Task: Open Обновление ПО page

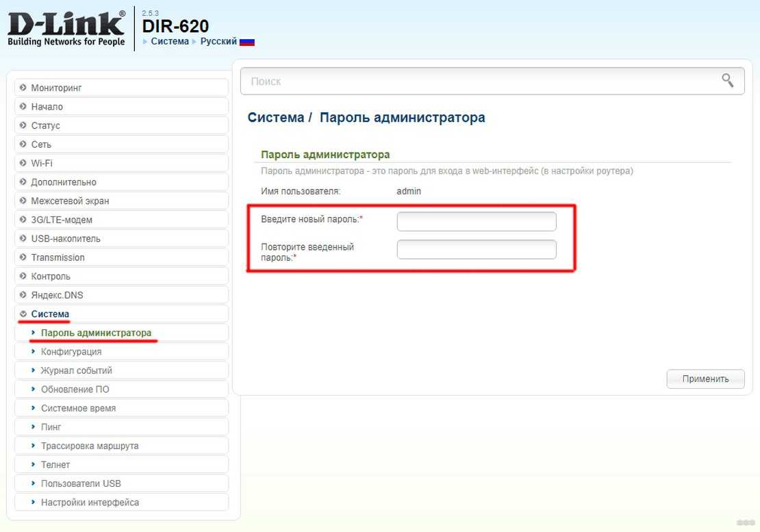Action: click(75, 390)
